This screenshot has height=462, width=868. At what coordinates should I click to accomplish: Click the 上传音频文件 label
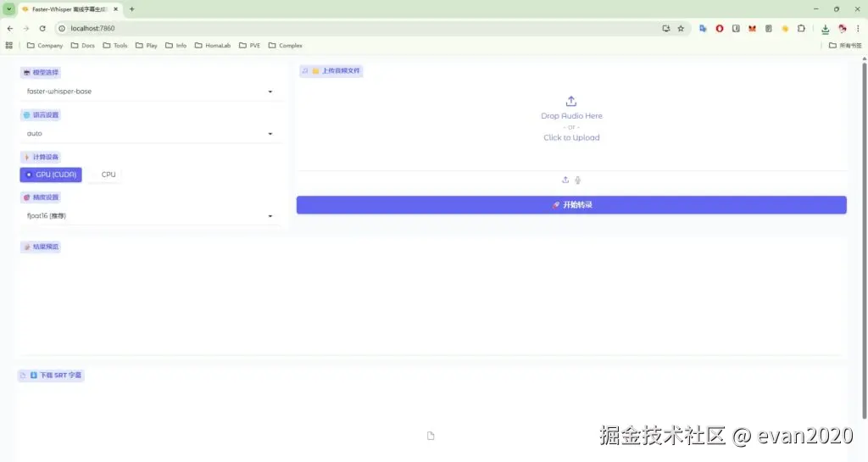coord(331,71)
